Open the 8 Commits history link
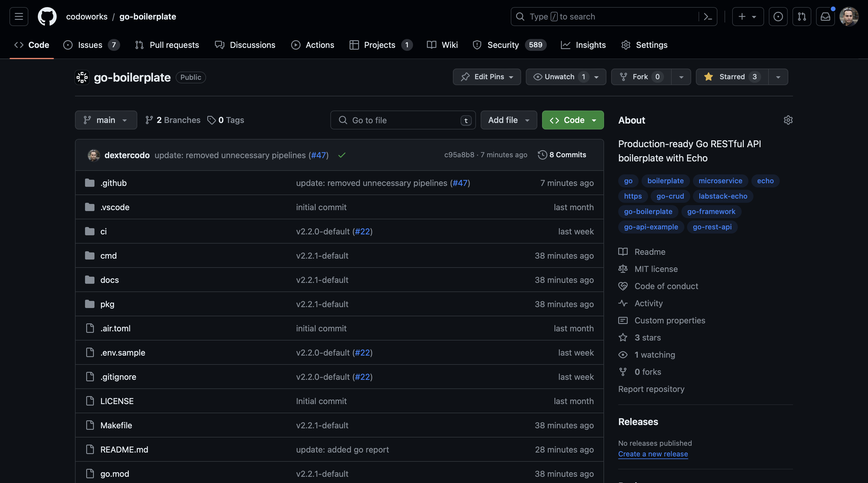Screen dimensions: 868x483 562,155
